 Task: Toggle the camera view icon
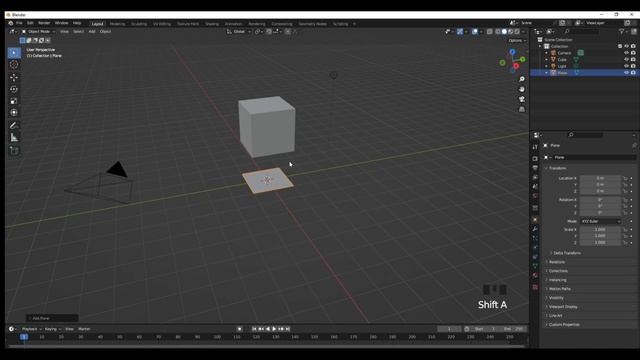click(x=522, y=99)
